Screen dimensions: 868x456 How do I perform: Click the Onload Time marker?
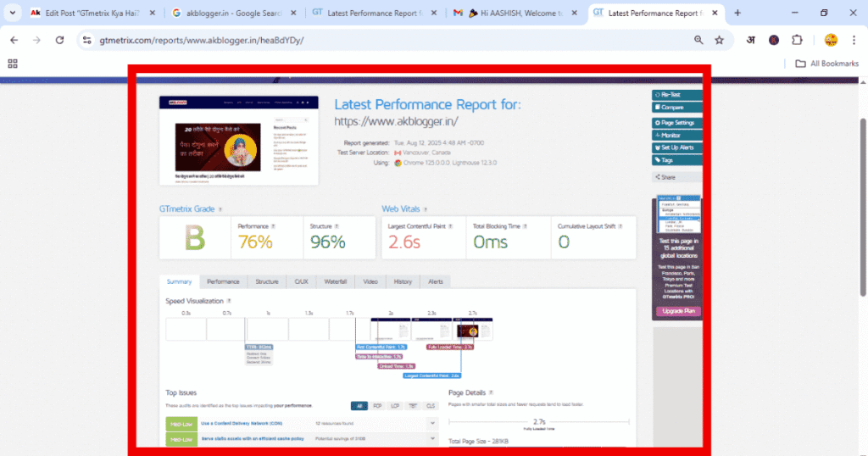coord(397,366)
